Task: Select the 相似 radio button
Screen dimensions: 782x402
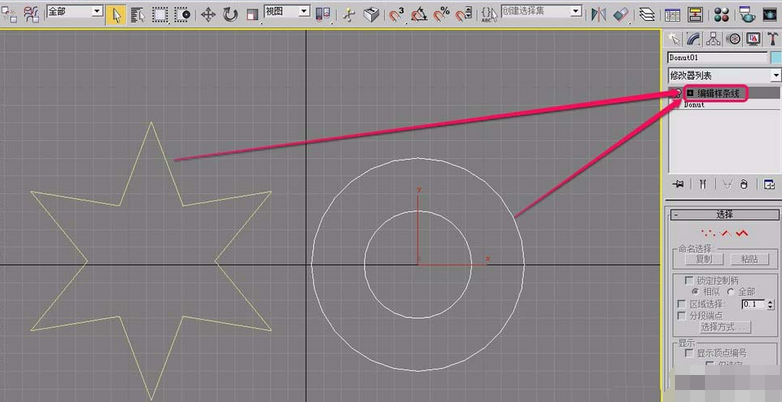Action: (x=695, y=291)
